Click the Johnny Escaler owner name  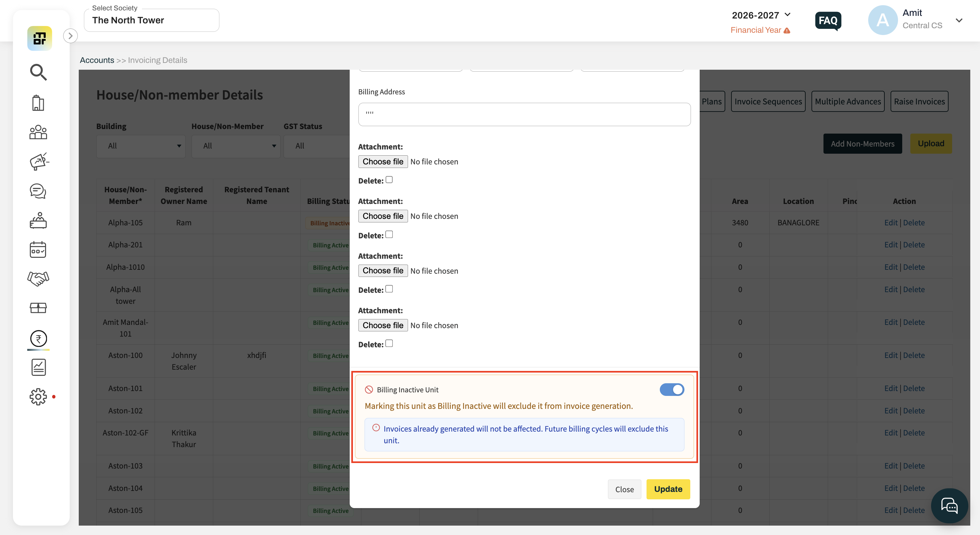click(184, 361)
